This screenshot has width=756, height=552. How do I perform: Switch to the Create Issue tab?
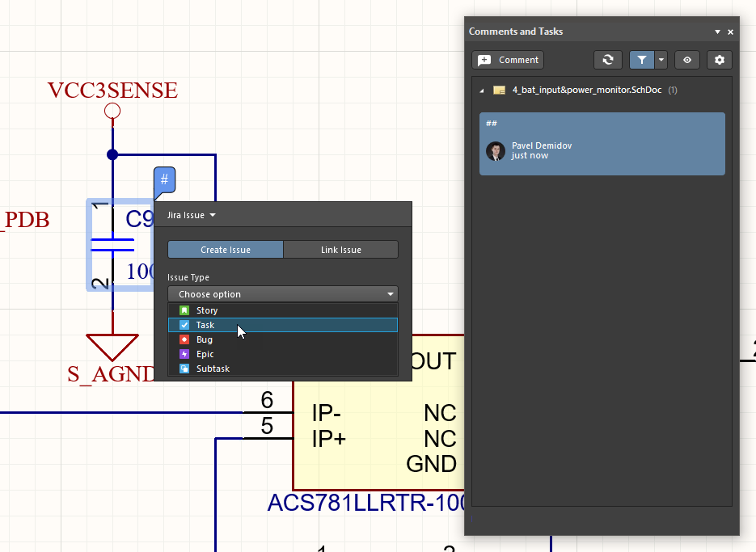(225, 250)
